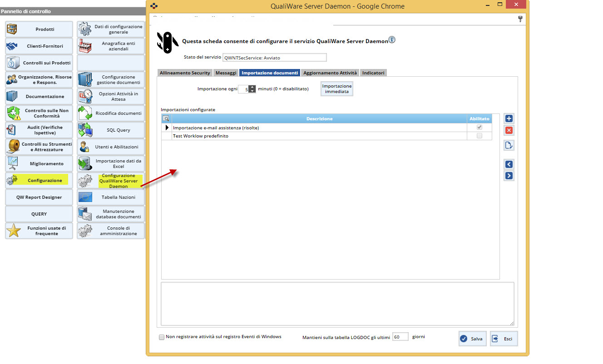Click the Importazione immediata button

(337, 89)
